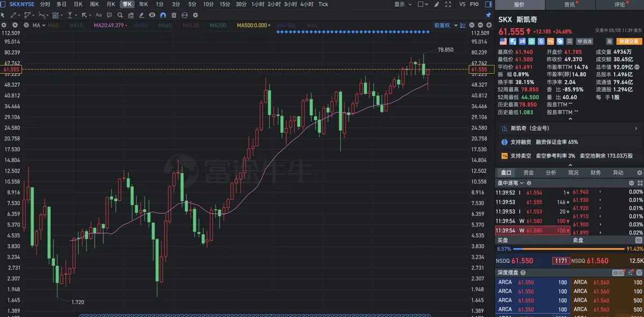Switch to the 财务 financials tab
Screen dimensions: 644x317
click(596, 172)
